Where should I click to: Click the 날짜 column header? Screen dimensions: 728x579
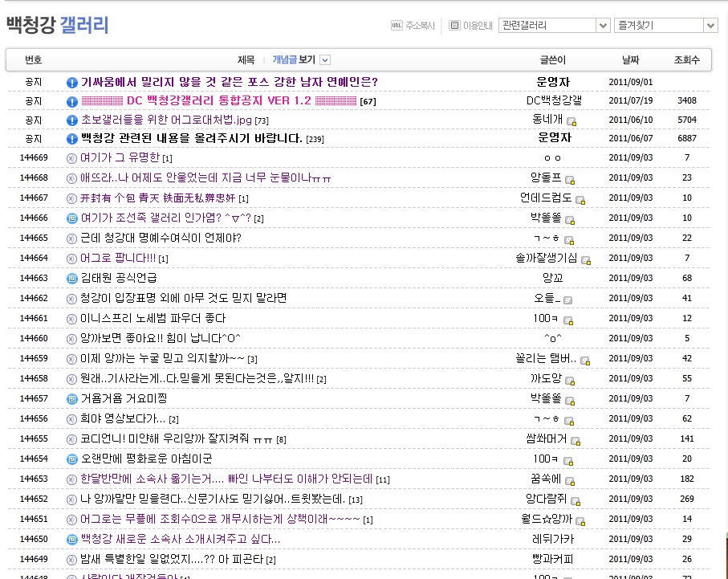[x=631, y=59]
